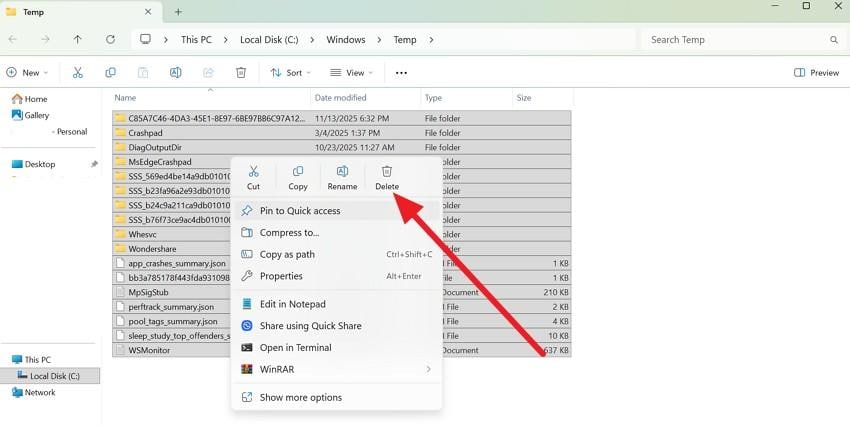Select Pin to Quick access

tap(337, 211)
